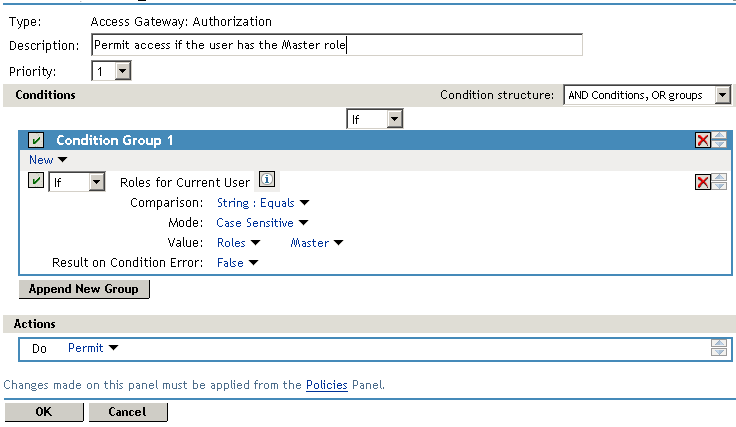
Task: Click reorder arrows on the Permit action
Action: [718, 348]
